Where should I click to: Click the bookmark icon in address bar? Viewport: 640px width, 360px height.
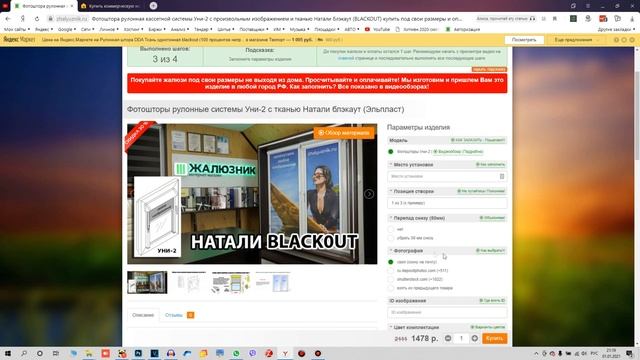pyautogui.click(x=555, y=19)
